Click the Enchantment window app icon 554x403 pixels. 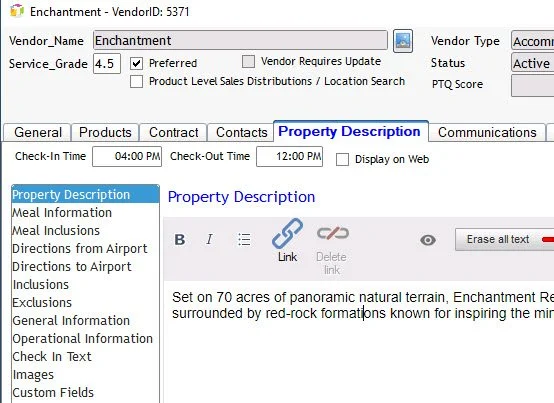click(17, 11)
